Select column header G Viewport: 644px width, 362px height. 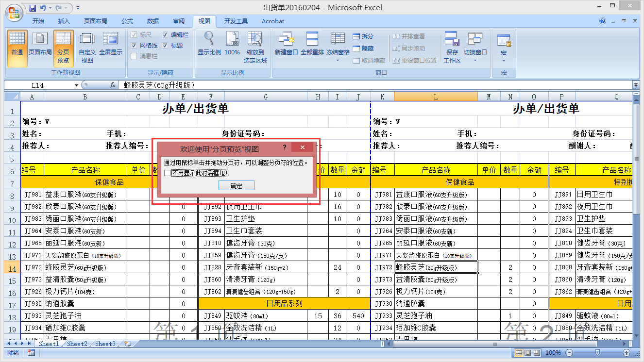266,97
